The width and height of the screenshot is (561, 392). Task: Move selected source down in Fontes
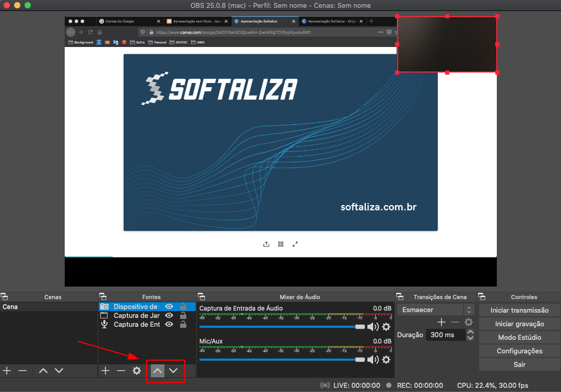(x=173, y=371)
